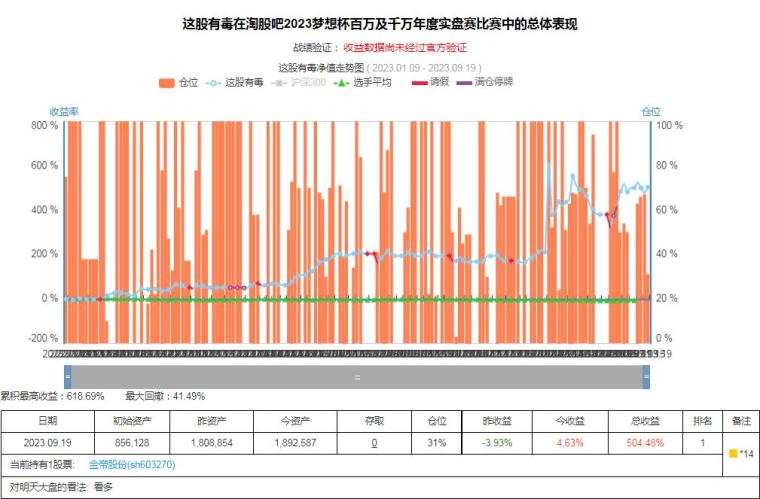Click the underlined 0 in the 存取 column
This screenshot has height=499, width=760.
click(374, 443)
